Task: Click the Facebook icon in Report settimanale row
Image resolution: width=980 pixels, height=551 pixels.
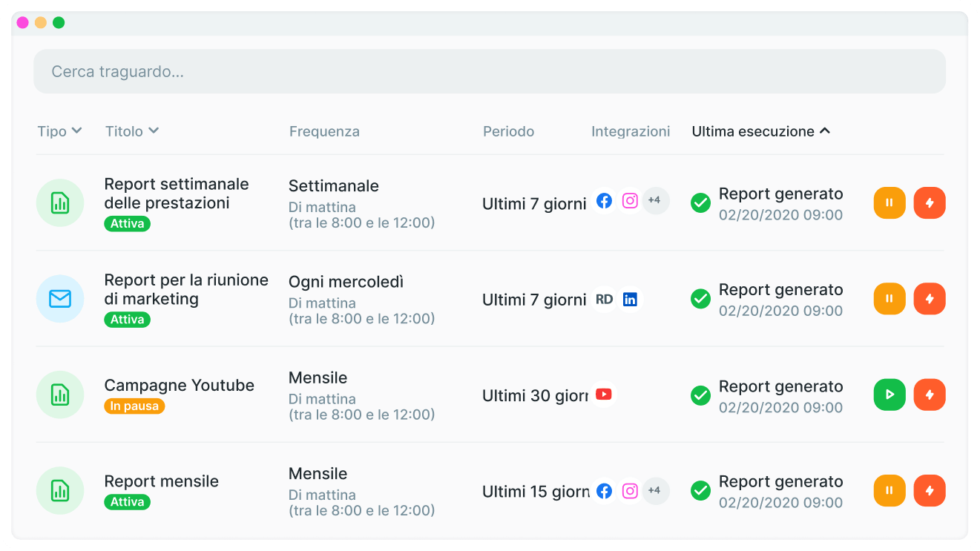Action: coord(605,201)
